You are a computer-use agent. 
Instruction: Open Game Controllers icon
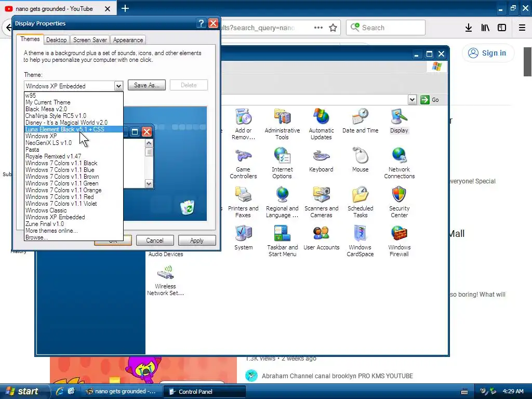click(243, 163)
